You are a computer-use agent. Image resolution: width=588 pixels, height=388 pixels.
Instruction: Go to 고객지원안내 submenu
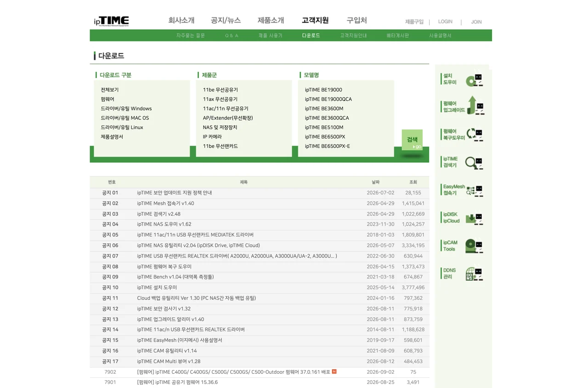click(353, 35)
